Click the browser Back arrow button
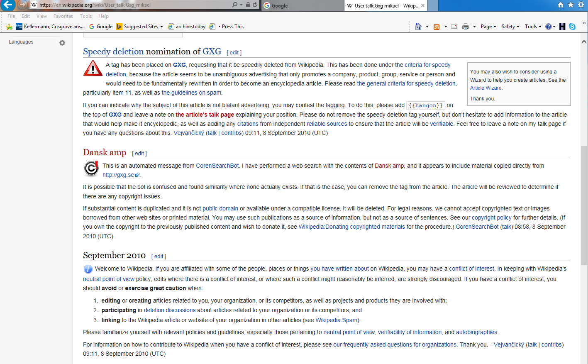Viewport: 588px width, 364px height. point(8,5)
